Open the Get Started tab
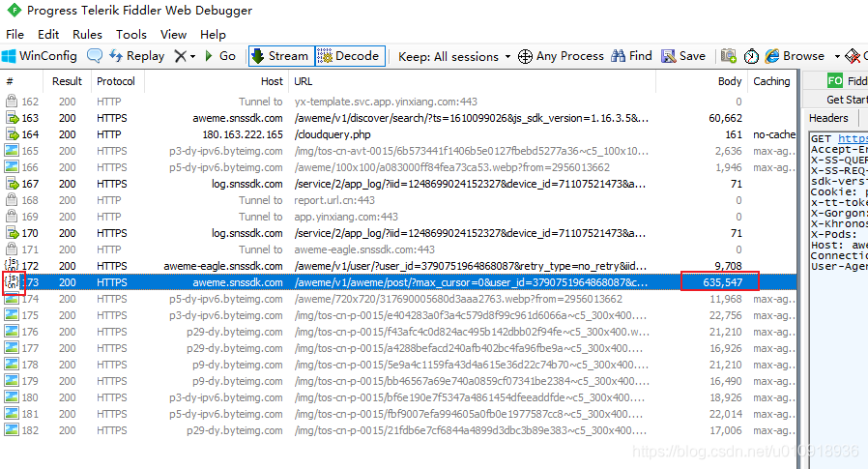Screen dimensions: 868x469 [847, 100]
